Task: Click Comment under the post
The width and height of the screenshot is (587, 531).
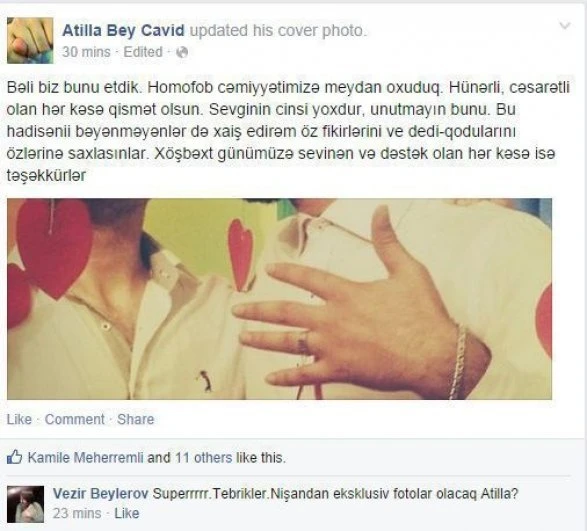Action: tap(74, 419)
